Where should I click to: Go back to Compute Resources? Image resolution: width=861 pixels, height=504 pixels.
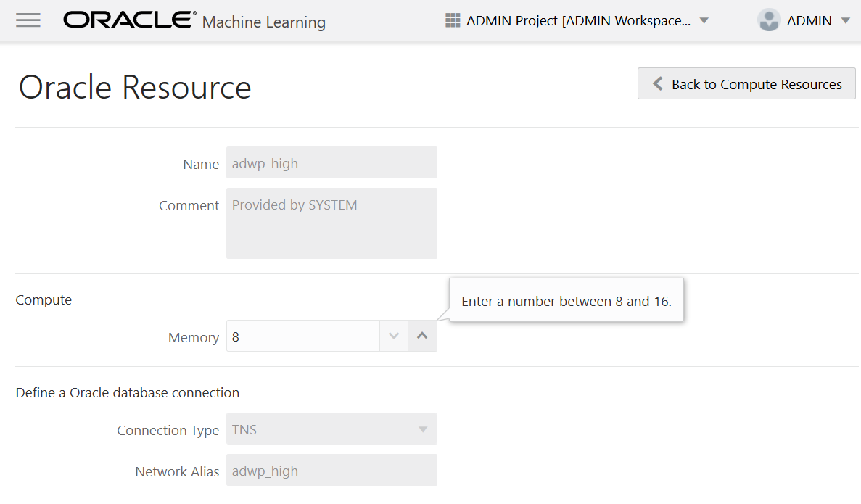pyautogui.click(x=746, y=83)
